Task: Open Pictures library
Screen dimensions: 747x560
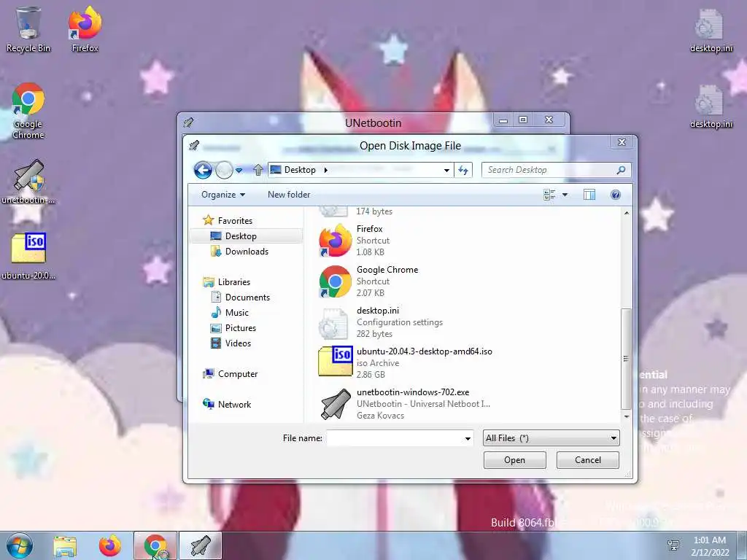Action: click(241, 328)
